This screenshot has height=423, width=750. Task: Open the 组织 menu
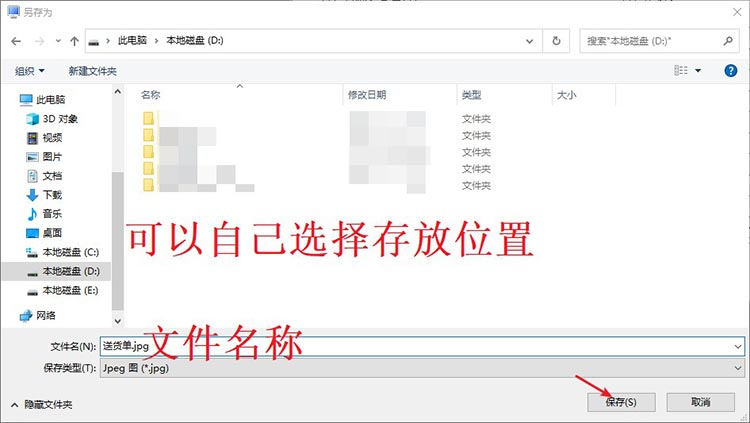pyautogui.click(x=30, y=71)
